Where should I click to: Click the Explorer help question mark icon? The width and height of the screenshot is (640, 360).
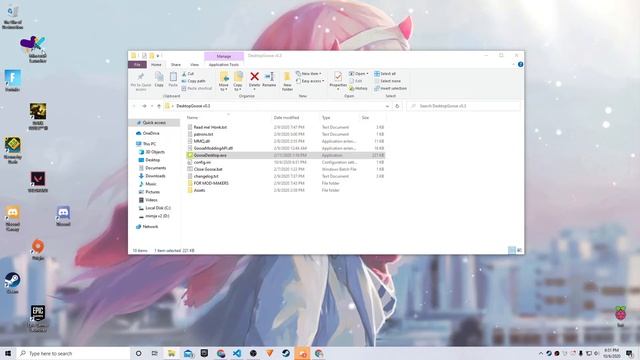coord(520,64)
